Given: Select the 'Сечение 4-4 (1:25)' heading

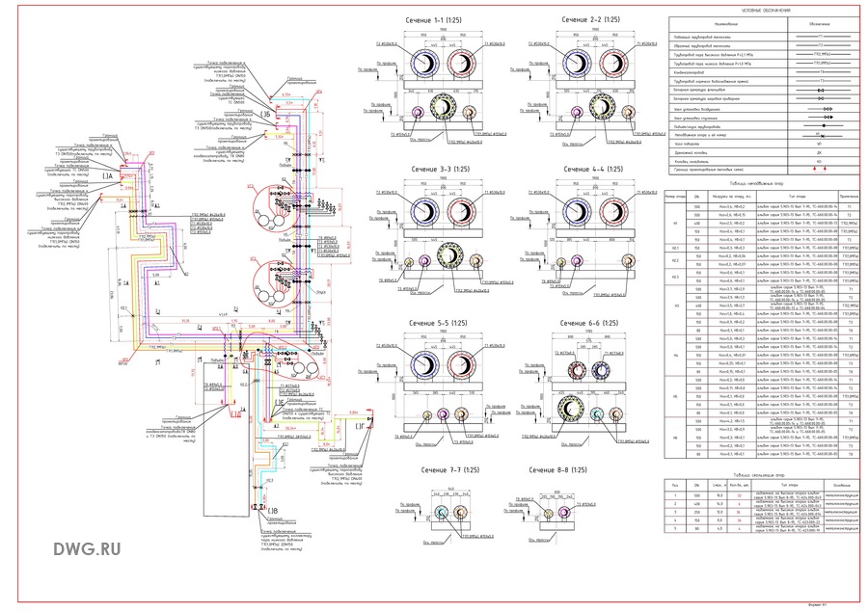Looking at the screenshot, I should pos(593,170).
